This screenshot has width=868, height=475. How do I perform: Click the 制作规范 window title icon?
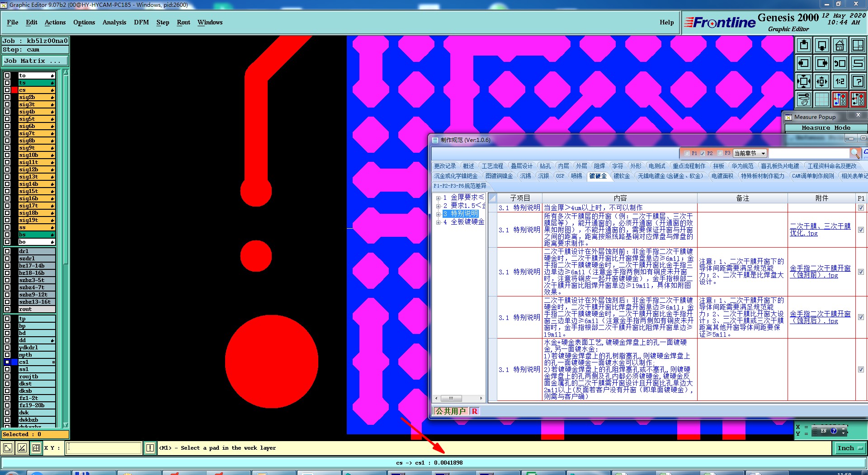coord(435,140)
